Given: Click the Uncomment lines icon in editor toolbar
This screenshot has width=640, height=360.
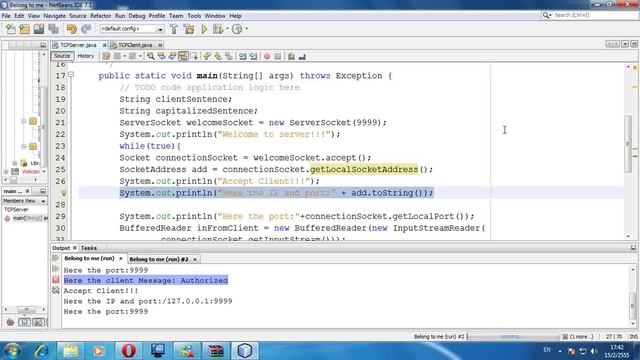Looking at the screenshot, I should 302,56.
